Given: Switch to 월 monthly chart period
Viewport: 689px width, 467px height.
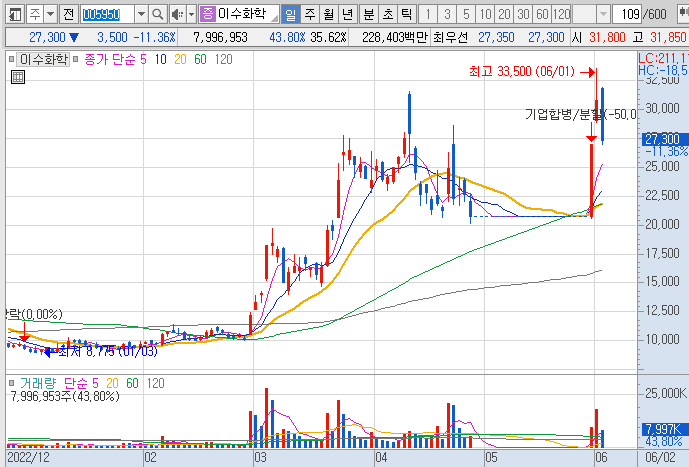Looking at the screenshot, I should pyautogui.click(x=329, y=14).
